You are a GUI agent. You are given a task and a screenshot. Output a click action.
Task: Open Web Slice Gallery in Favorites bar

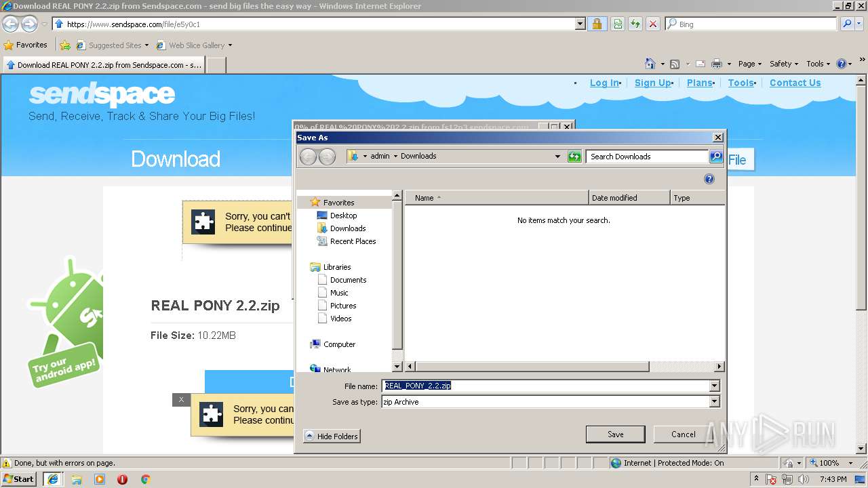point(194,45)
